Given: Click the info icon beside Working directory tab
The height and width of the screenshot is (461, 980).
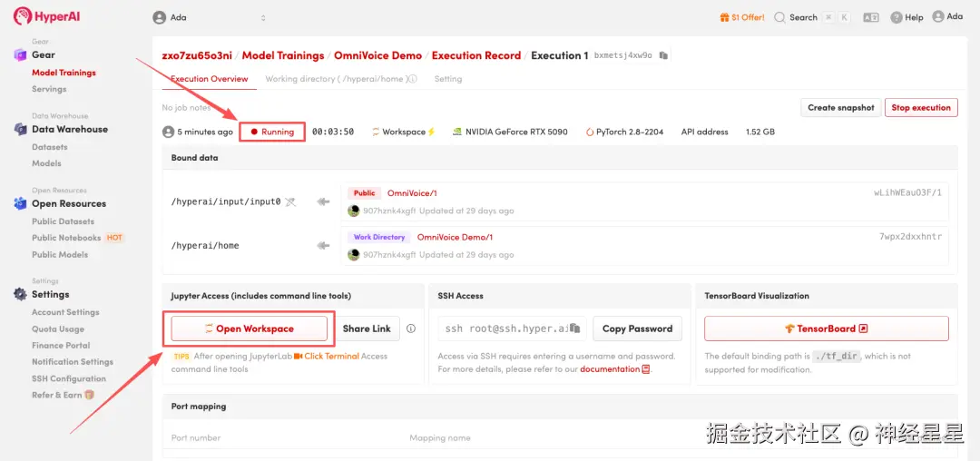Looking at the screenshot, I should tap(413, 79).
